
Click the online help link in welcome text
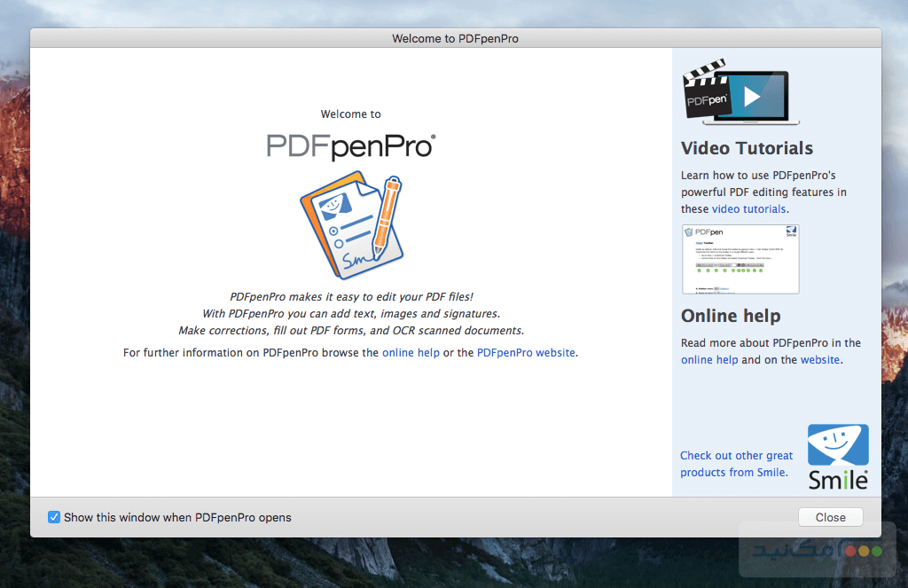tap(411, 352)
